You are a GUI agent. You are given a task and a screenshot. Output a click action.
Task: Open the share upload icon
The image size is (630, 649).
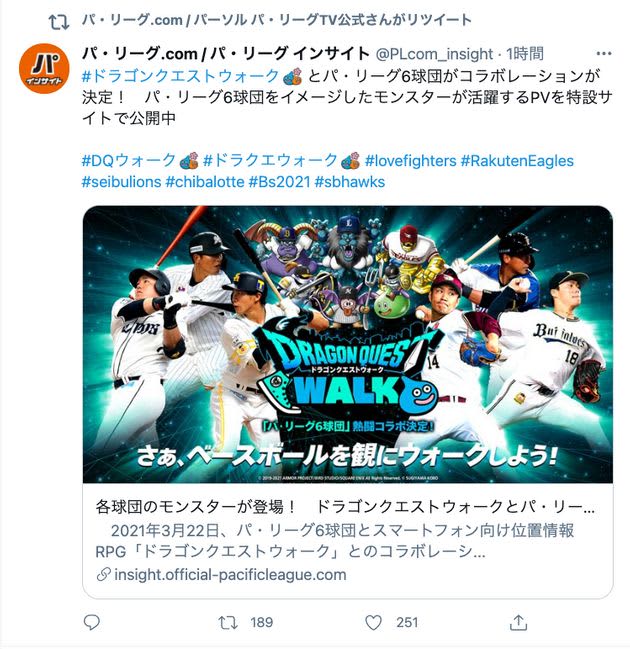[x=518, y=622]
